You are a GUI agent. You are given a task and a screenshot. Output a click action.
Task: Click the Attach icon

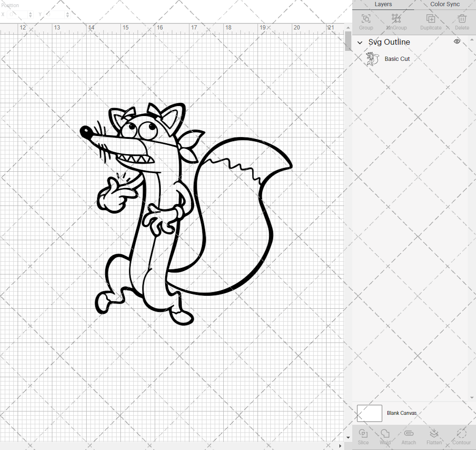[x=408, y=436]
